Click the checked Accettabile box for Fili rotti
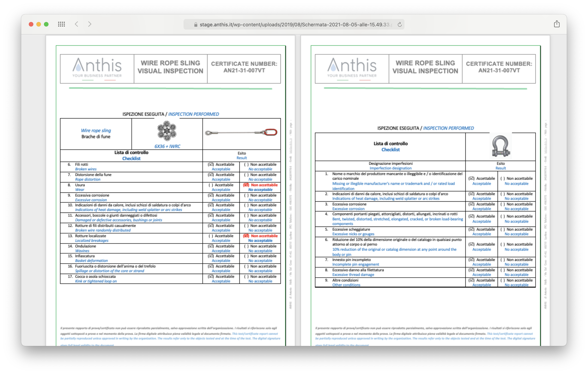The width and height of the screenshot is (588, 374). [x=211, y=164]
